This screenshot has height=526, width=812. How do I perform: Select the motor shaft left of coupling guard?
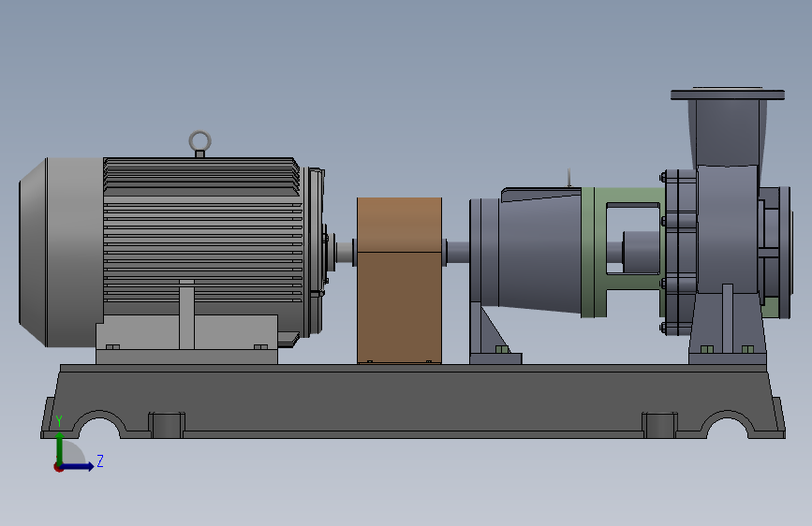(x=345, y=253)
